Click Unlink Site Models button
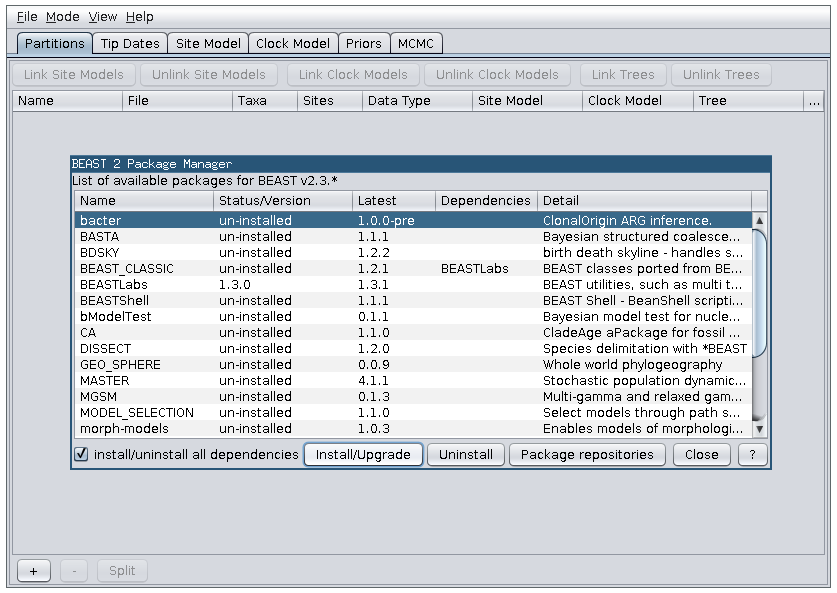 coord(209,75)
